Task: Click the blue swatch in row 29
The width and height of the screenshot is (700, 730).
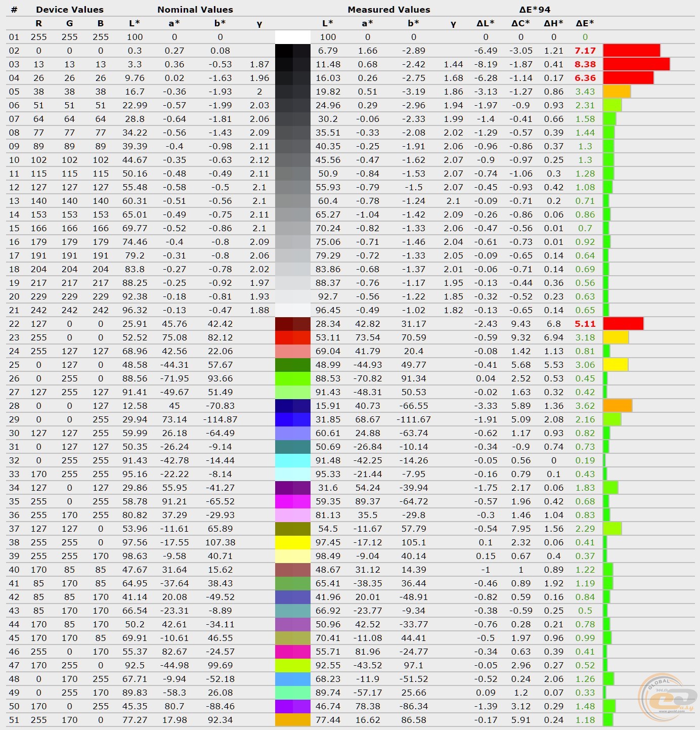Action: coord(292,419)
